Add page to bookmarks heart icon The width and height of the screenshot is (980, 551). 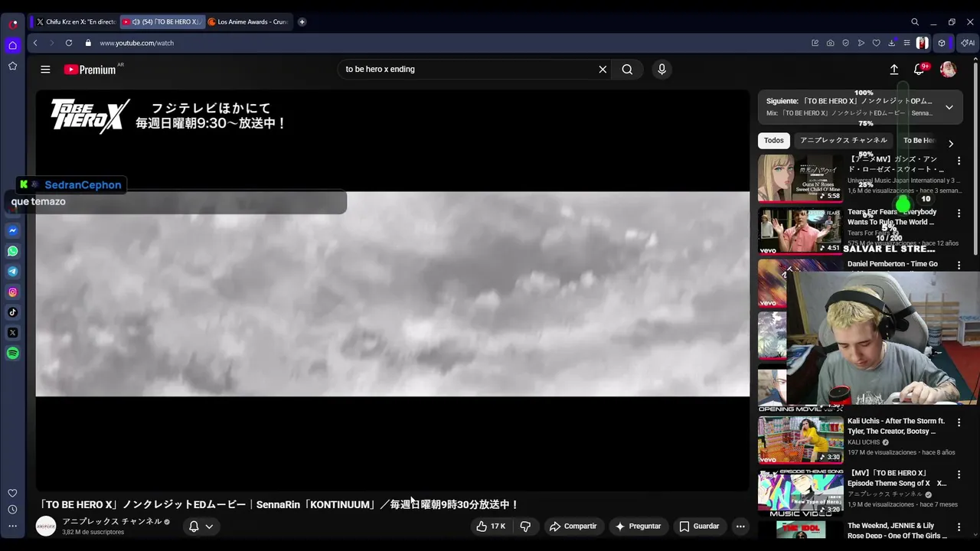click(877, 43)
